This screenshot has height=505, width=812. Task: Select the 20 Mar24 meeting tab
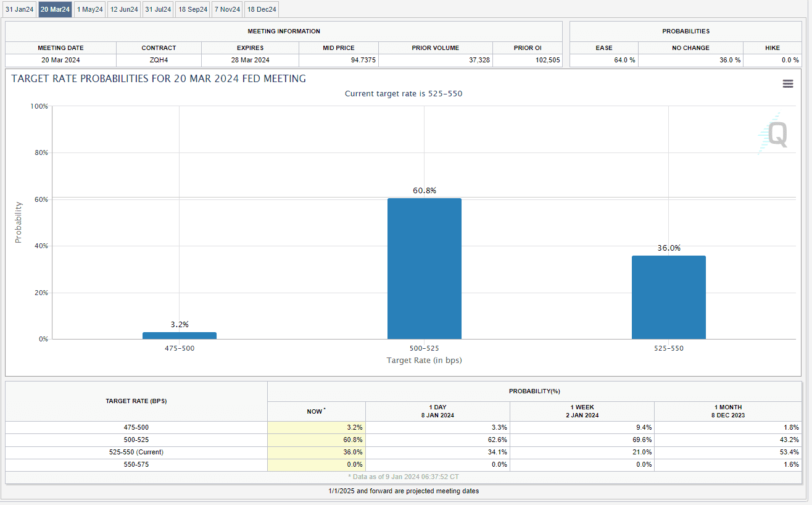(x=55, y=9)
